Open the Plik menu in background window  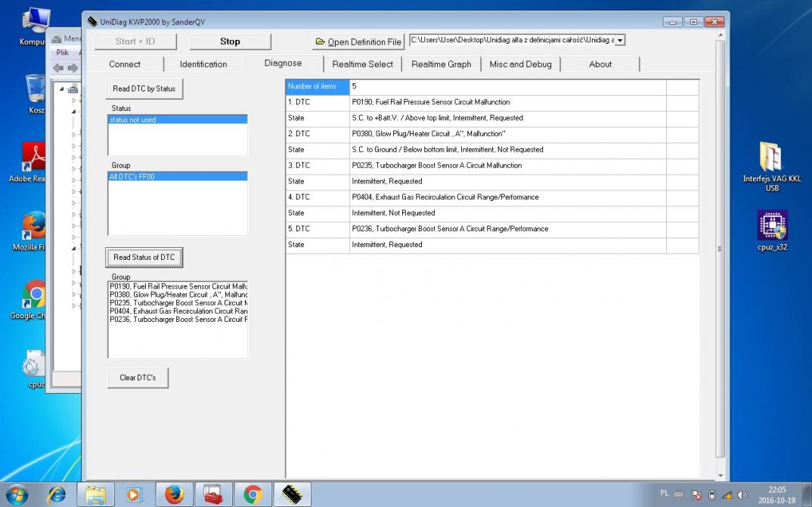(63, 52)
